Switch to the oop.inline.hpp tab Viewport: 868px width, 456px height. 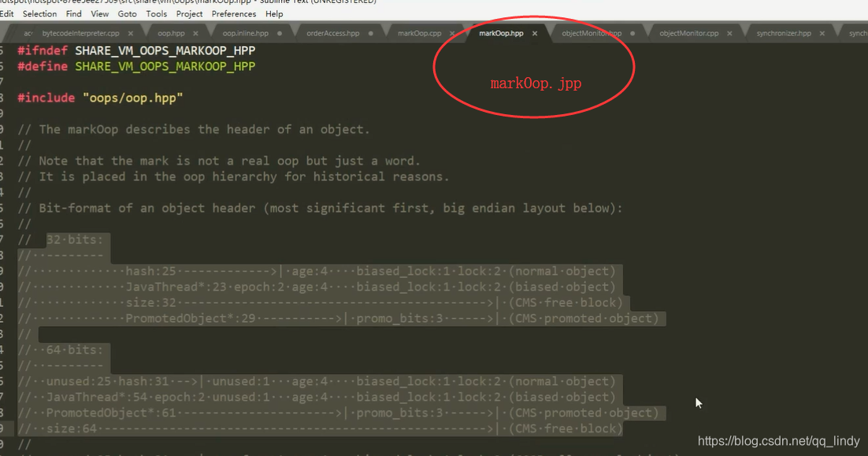tap(245, 34)
